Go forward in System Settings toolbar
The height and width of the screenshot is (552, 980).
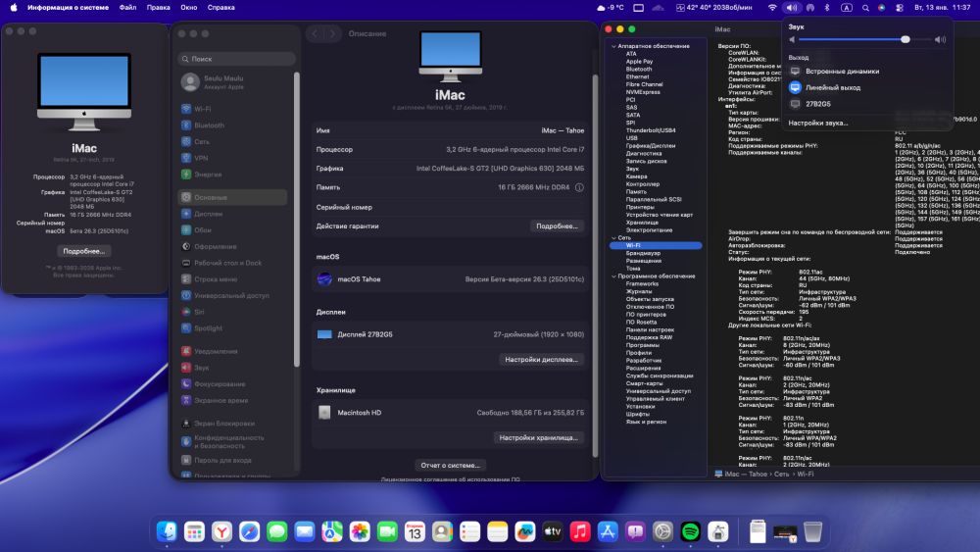click(x=332, y=33)
